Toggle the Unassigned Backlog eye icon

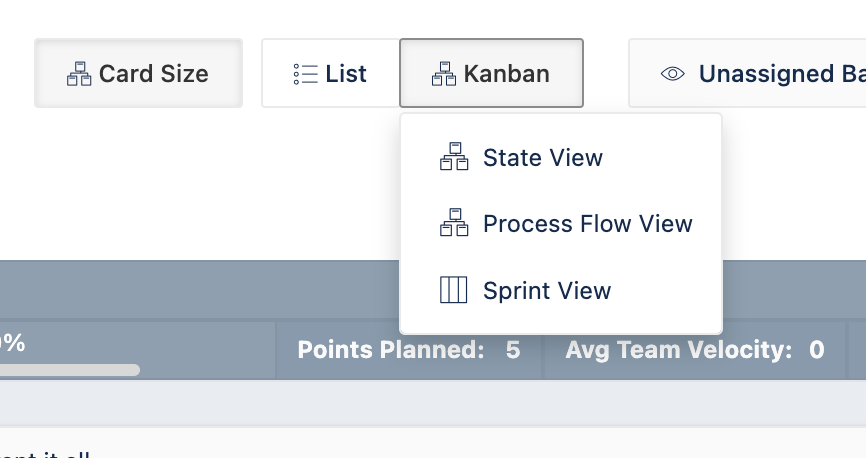(673, 73)
